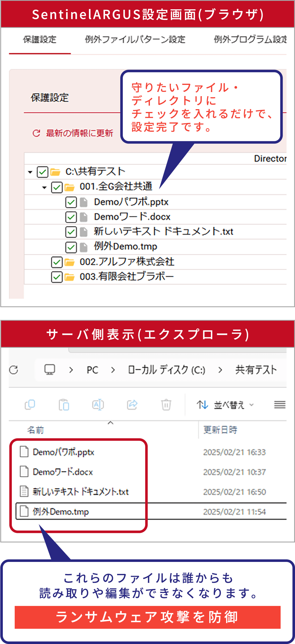Image resolution: width=295 pixels, height=644 pixels.
Task: Toggle checkbox for 例外Demo.tmp
Action: pyautogui.click(x=71, y=247)
